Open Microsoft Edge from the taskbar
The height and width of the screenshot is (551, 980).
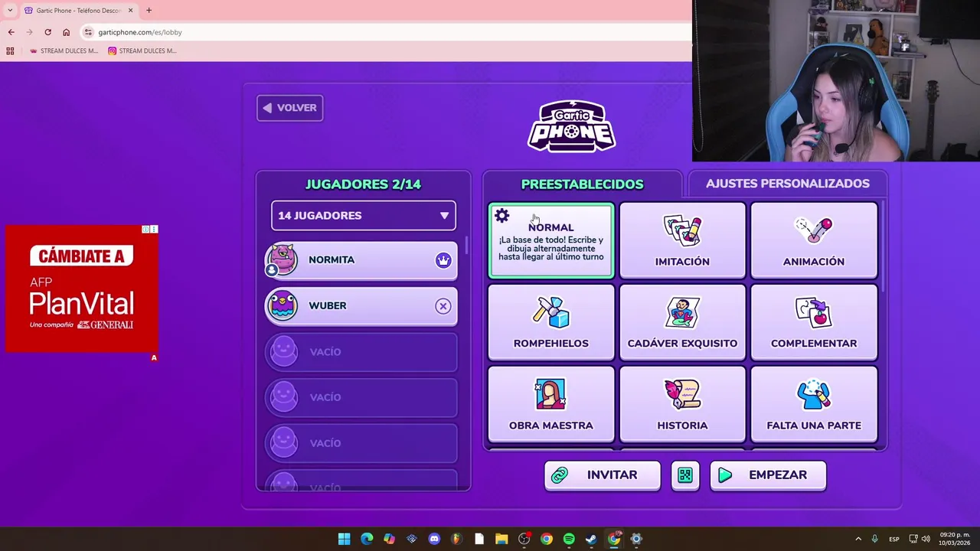coord(367,539)
